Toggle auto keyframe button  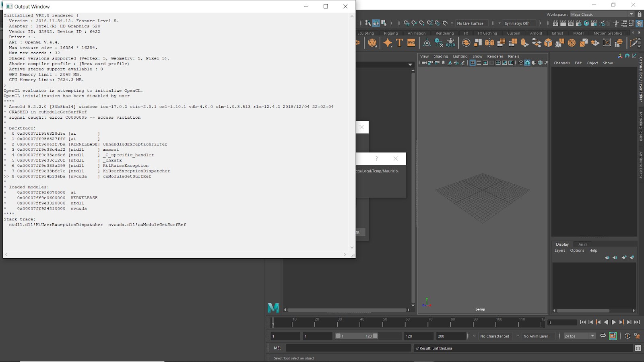click(x=627, y=336)
